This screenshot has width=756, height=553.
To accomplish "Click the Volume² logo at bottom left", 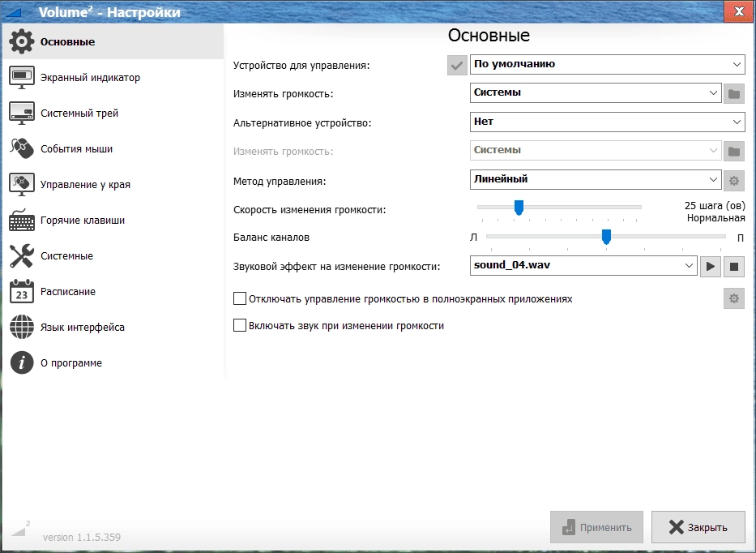I will coord(20,529).
